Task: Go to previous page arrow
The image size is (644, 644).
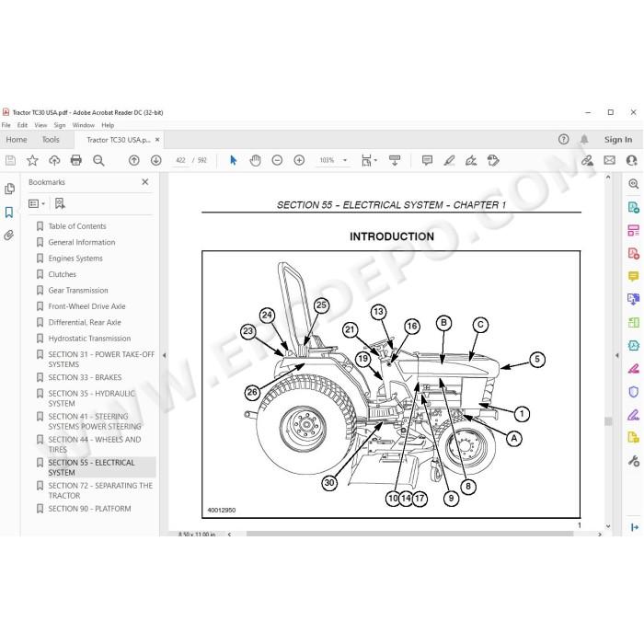Action: coord(134,160)
